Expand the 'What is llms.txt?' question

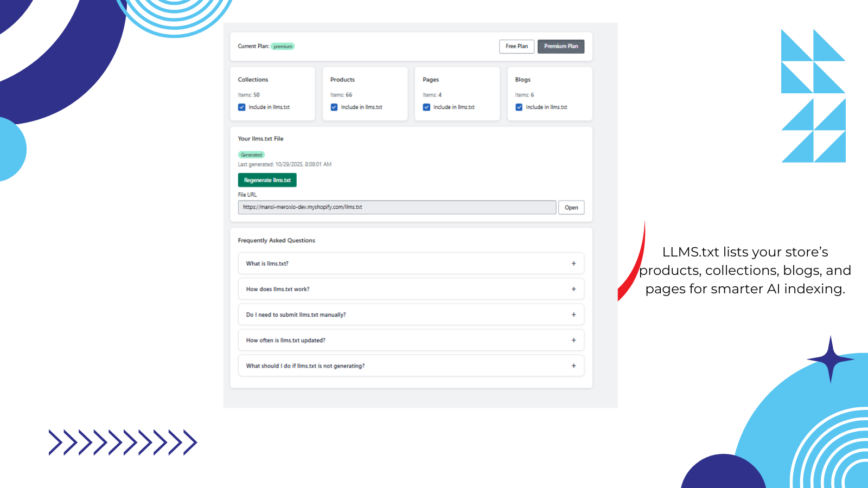(411, 264)
